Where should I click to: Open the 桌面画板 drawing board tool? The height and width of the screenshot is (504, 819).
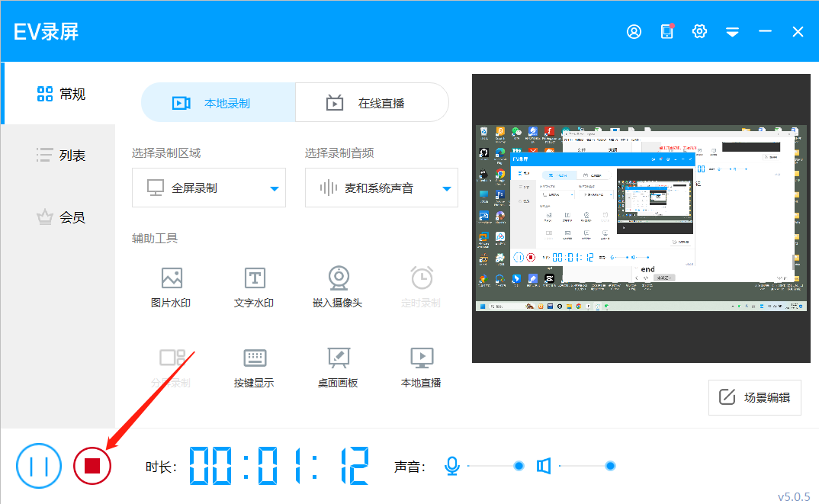337,368
